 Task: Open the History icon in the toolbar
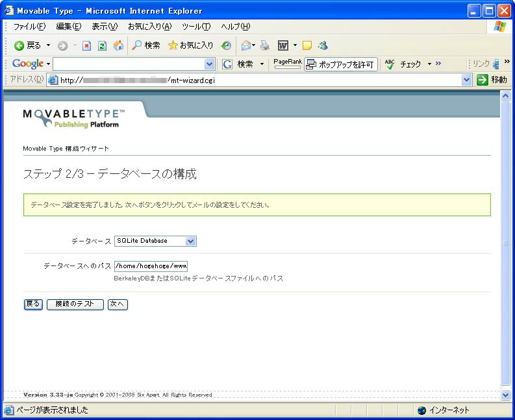click(226, 45)
